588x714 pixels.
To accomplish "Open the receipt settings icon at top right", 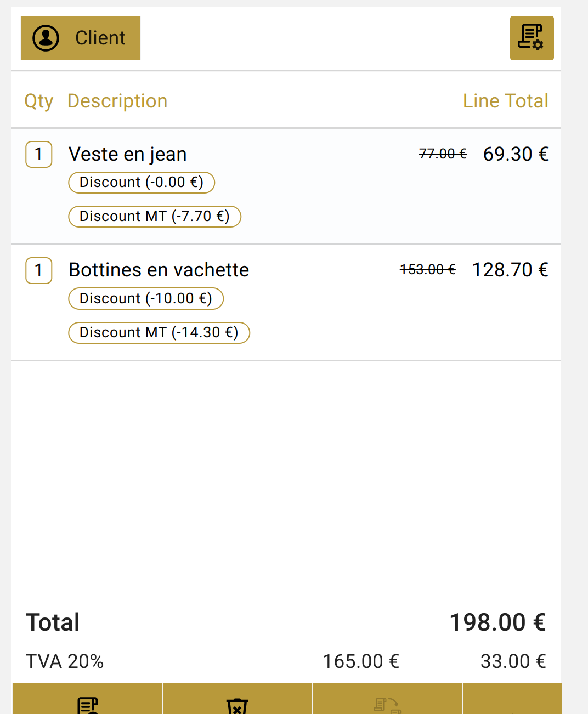I will tap(532, 38).
